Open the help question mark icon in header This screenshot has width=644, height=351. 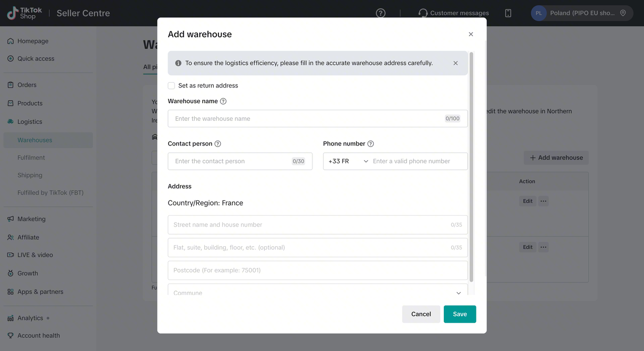tap(381, 13)
